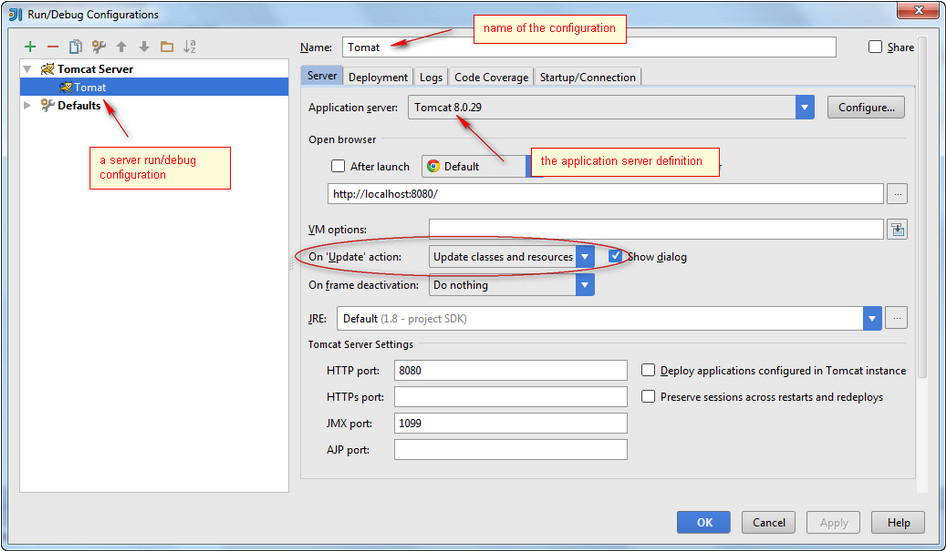The height and width of the screenshot is (552, 946).
Task: Browse URL with the ellipsis button
Action: [898, 194]
